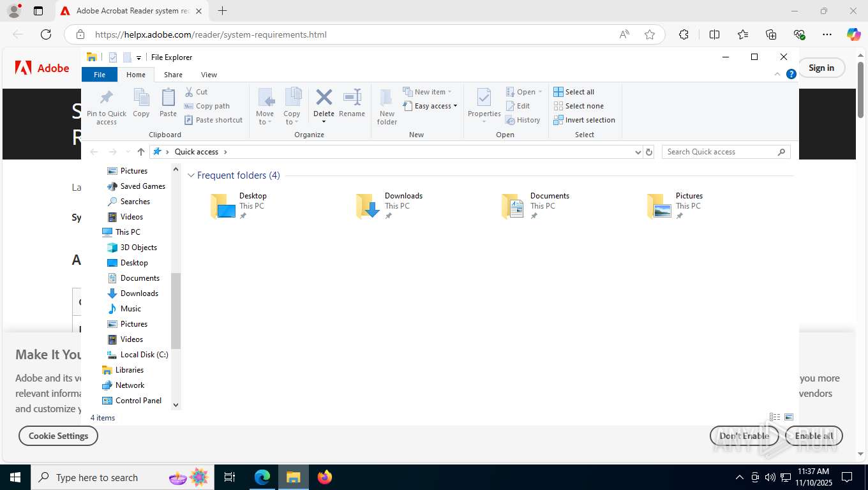Screen dimensions: 868x490
Task: Select Saved Games in navigation pane
Action: coord(136,186)
